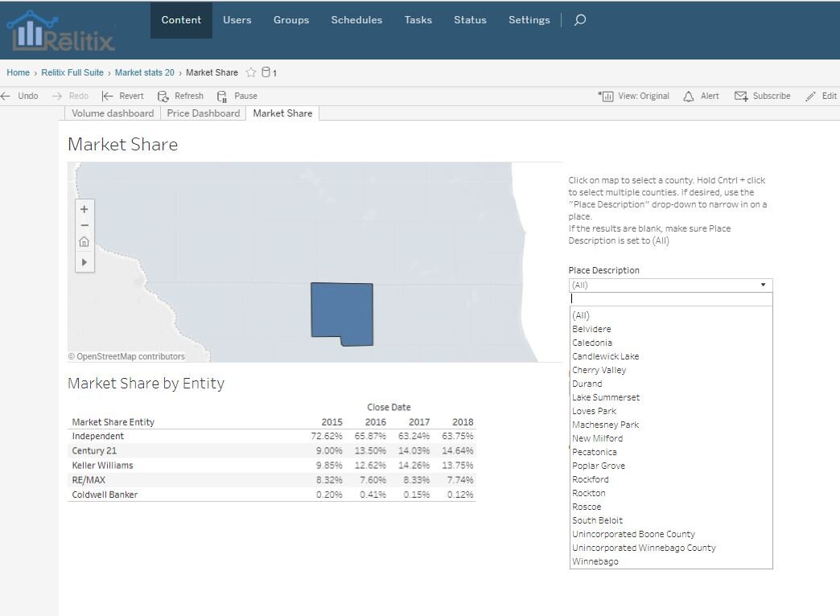
Task: Open the Status section
Action: (x=470, y=20)
